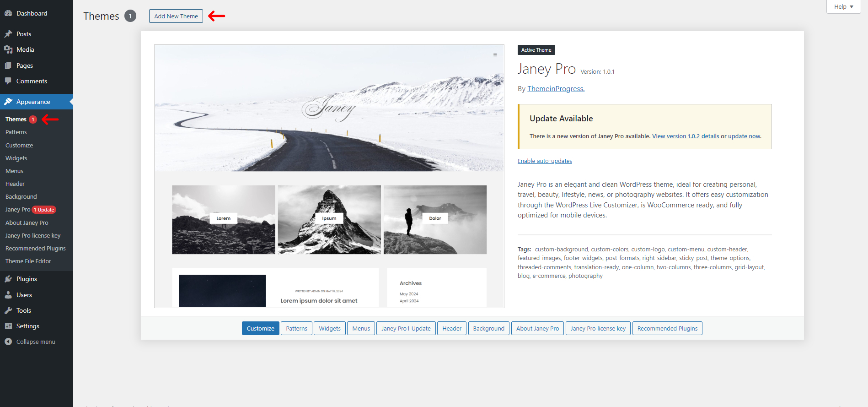Screen dimensions: 868x407
Task: Click the Janey Pro theme screenshot
Action: click(x=329, y=176)
